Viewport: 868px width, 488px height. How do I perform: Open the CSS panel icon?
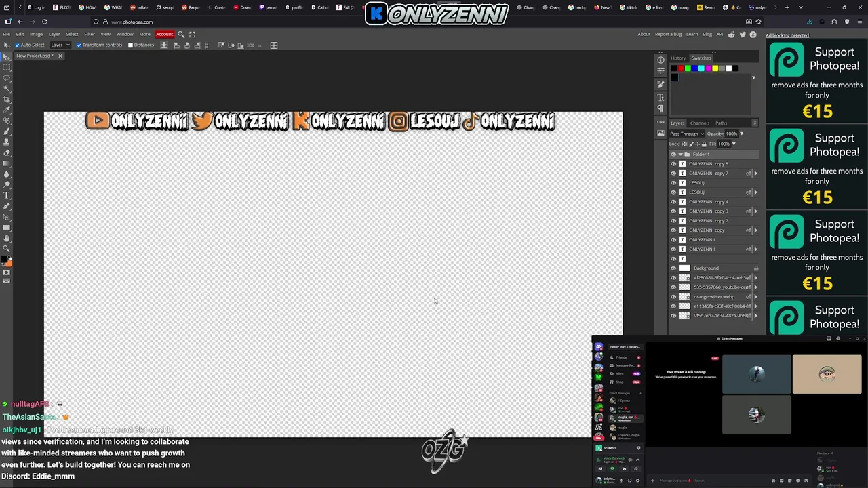(660, 122)
